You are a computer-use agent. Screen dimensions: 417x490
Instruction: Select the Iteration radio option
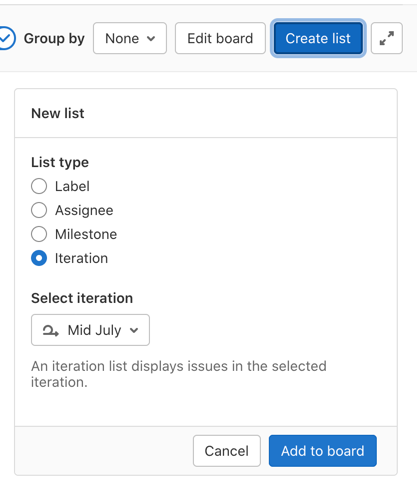(39, 258)
